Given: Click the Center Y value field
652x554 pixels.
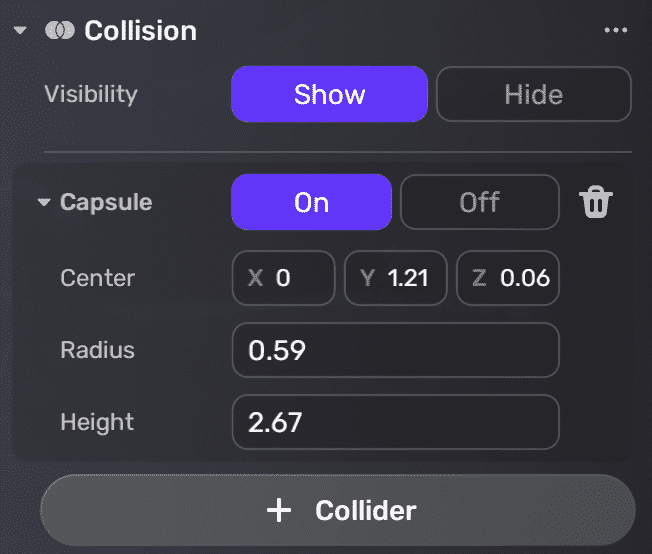Looking at the screenshot, I should (x=395, y=278).
